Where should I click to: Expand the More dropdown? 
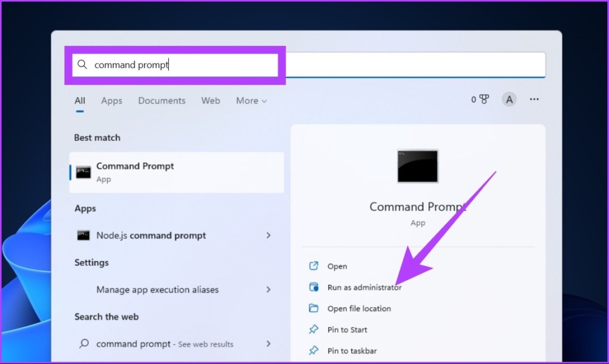[x=252, y=101]
